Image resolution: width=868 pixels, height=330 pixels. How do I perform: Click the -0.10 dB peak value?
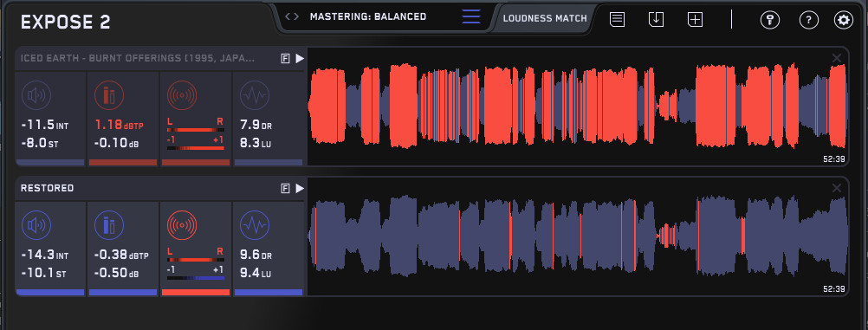pyautogui.click(x=116, y=143)
